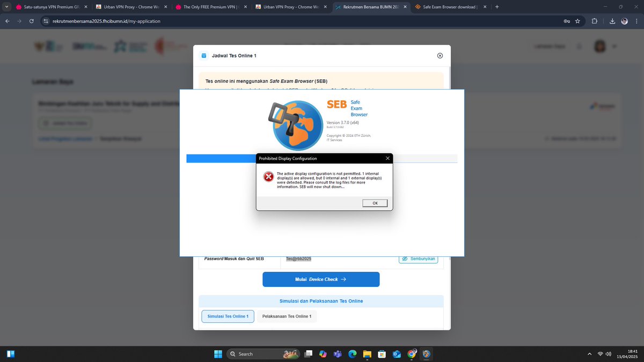Open Chrome three-dot menu

[x=636, y=21]
